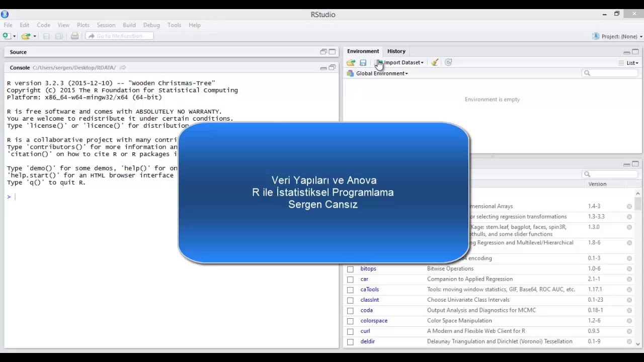Minimize the Packages pane
The width and height of the screenshot is (644, 362).
pyautogui.click(x=627, y=164)
